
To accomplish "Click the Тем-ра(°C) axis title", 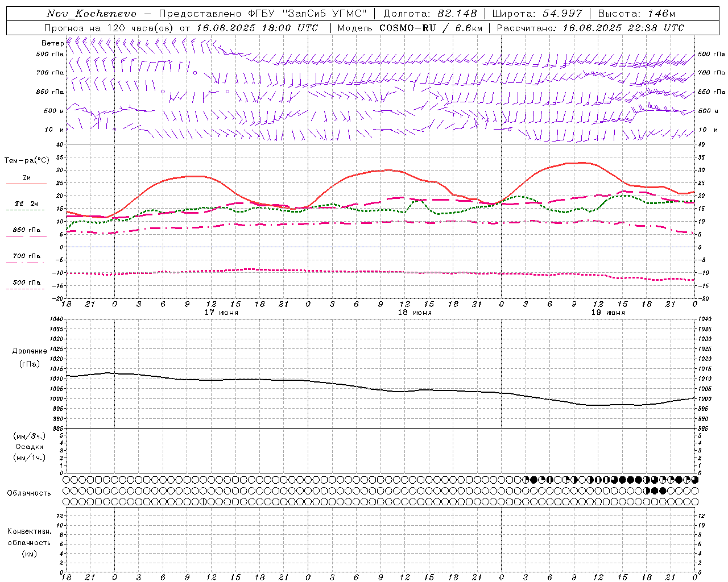I will click(26, 161).
